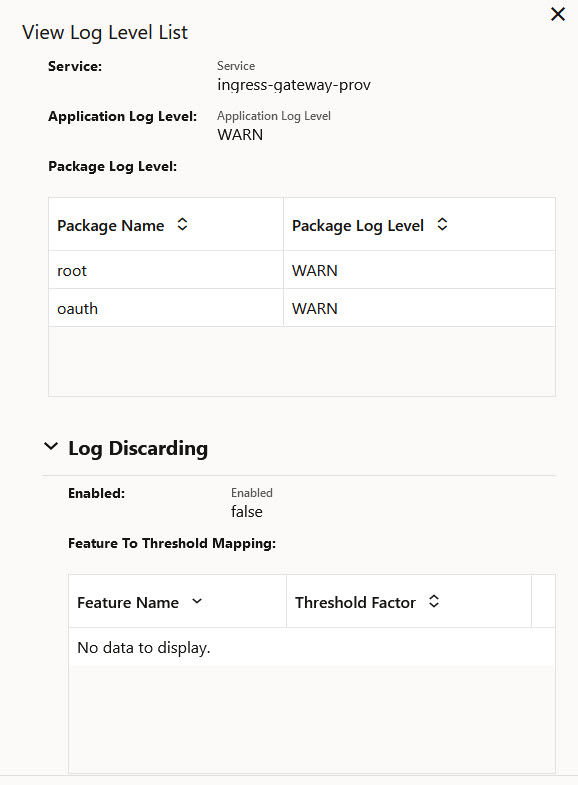The height and width of the screenshot is (785, 578).
Task: Sort Threshold Factor column arrows
Action: pyautogui.click(x=434, y=601)
